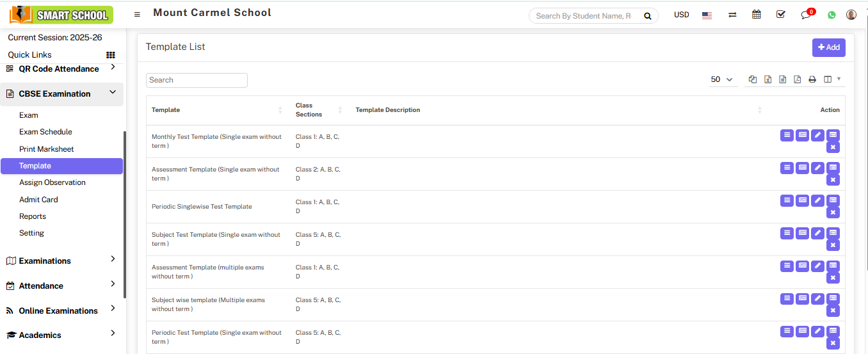Image resolution: width=868 pixels, height=354 pixels.
Task: Open the task checklist icon in header
Action: [780, 15]
